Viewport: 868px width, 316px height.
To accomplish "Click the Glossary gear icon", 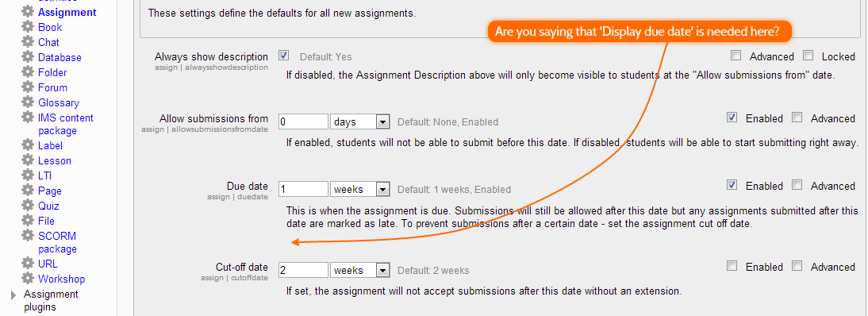I will (28, 102).
